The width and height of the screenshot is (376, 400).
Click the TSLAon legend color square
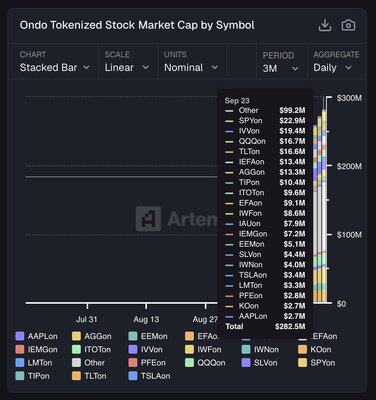(133, 376)
